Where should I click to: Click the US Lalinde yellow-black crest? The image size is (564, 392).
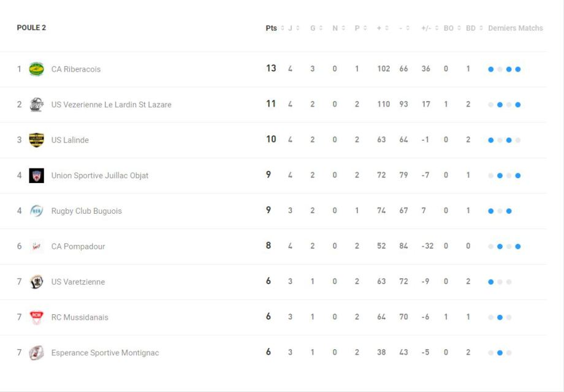[36, 140]
